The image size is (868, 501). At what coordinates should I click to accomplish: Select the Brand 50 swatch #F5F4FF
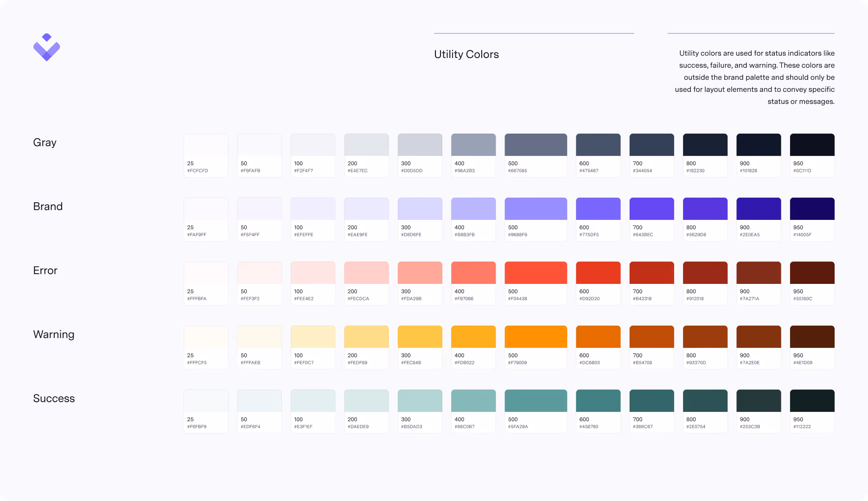260,219
